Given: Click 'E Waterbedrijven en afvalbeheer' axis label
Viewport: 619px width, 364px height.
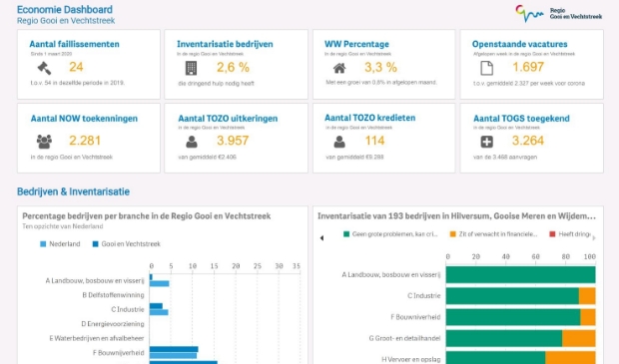Looking at the screenshot, I should (x=97, y=338).
